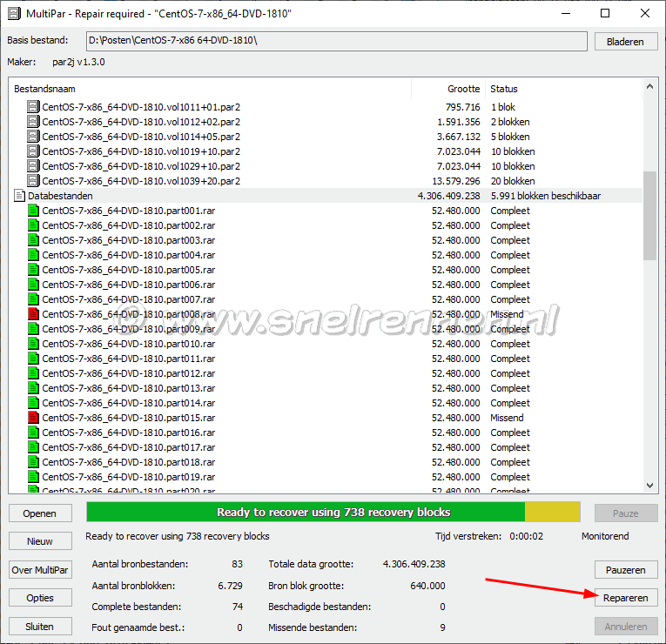Click the red missing icon of part015.rar
The image size is (666, 644).
tap(34, 418)
